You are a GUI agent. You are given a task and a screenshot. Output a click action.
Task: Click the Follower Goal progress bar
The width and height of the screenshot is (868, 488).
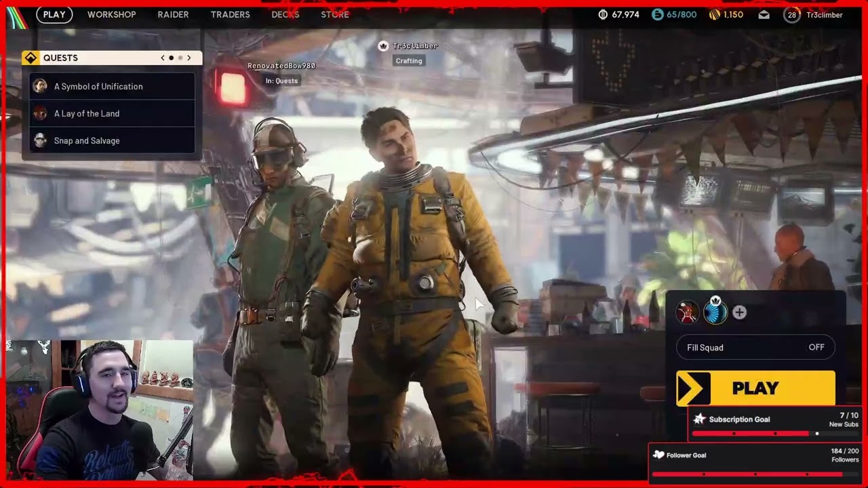point(755,474)
